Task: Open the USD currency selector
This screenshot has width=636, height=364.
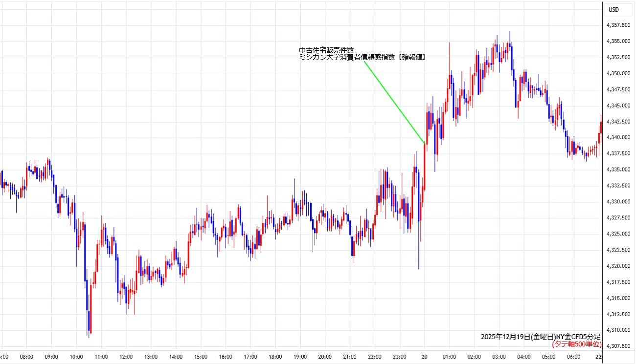Action: point(613,9)
